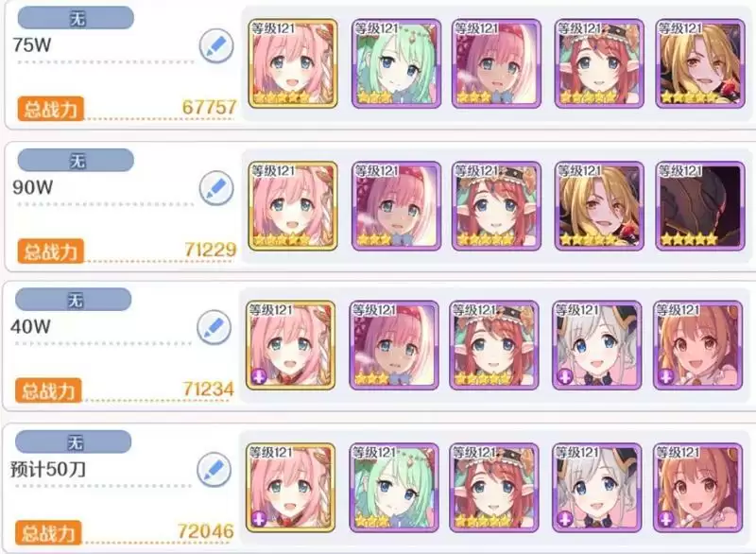Edit the 40W team name with the pencil icon

coord(215,327)
